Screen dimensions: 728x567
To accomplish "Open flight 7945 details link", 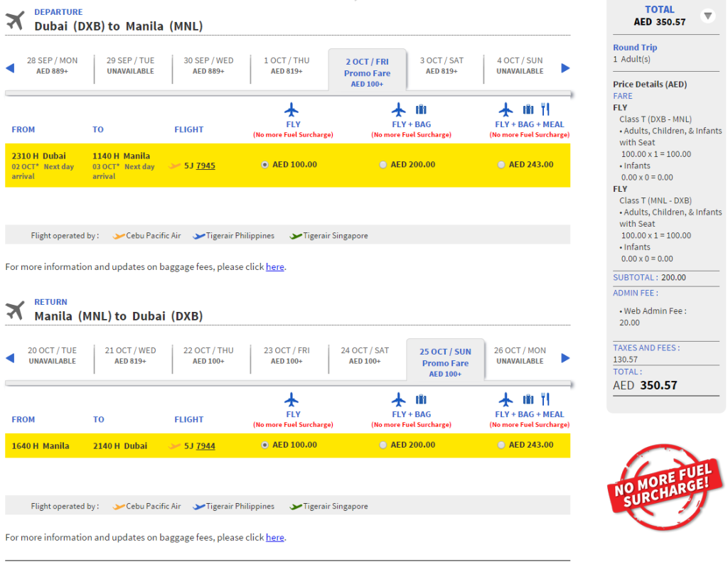I will [205, 166].
